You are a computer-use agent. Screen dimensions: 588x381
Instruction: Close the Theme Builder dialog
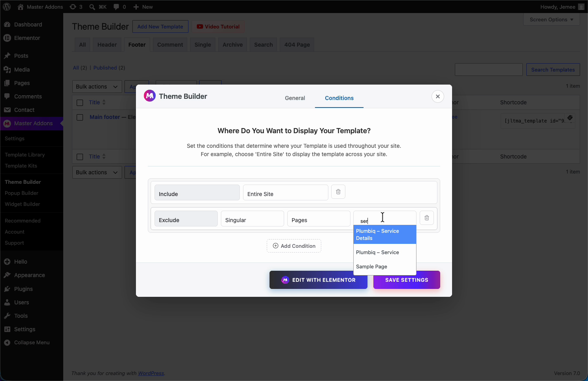[438, 96]
